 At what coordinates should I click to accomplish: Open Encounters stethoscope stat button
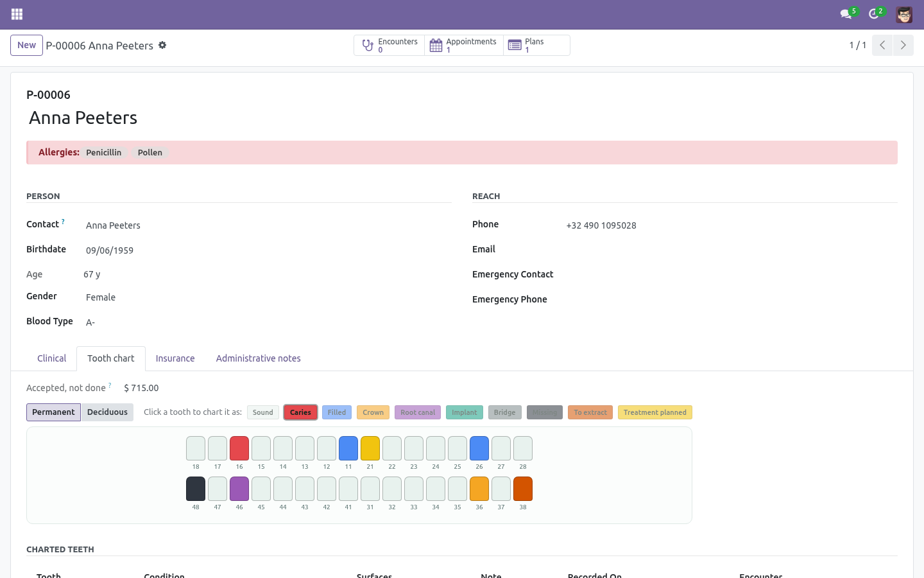(389, 46)
